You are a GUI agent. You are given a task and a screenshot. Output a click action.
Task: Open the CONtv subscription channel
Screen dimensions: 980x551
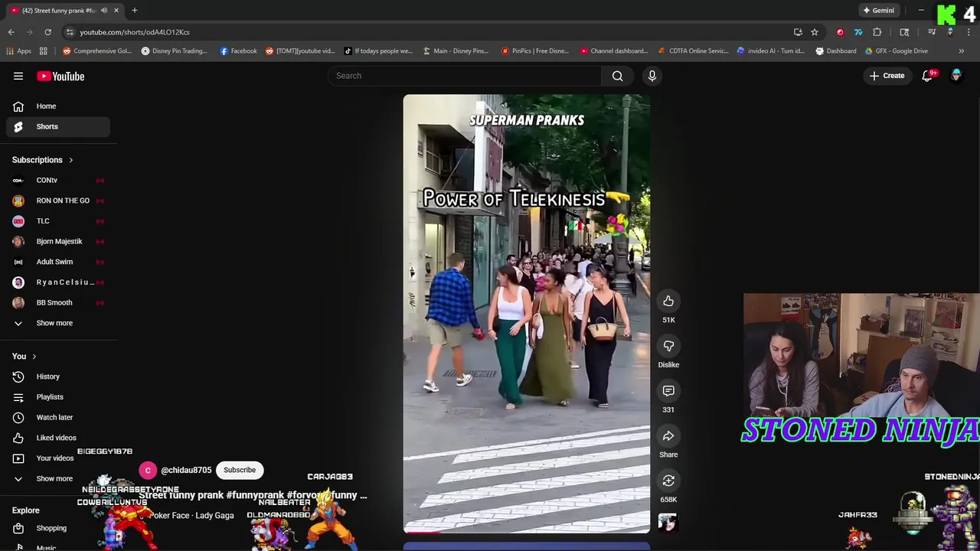click(x=57, y=180)
